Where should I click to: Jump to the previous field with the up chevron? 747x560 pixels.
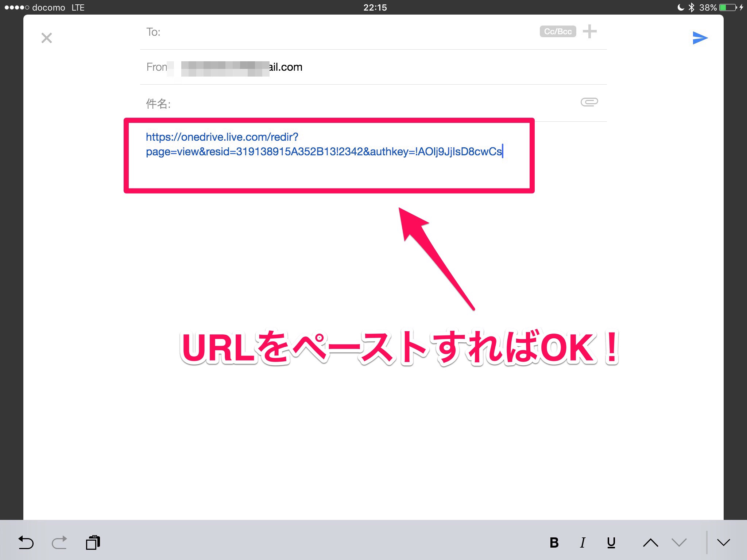650,543
